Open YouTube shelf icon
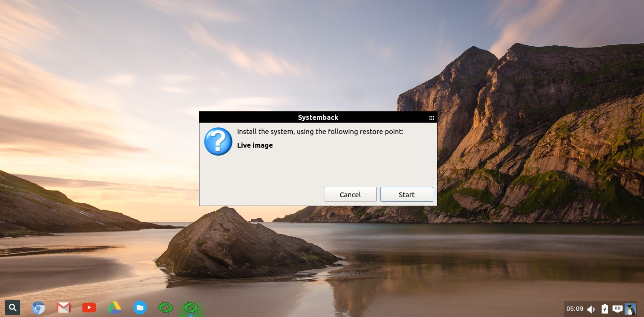Viewport: 644px width, 317px height. (89, 308)
